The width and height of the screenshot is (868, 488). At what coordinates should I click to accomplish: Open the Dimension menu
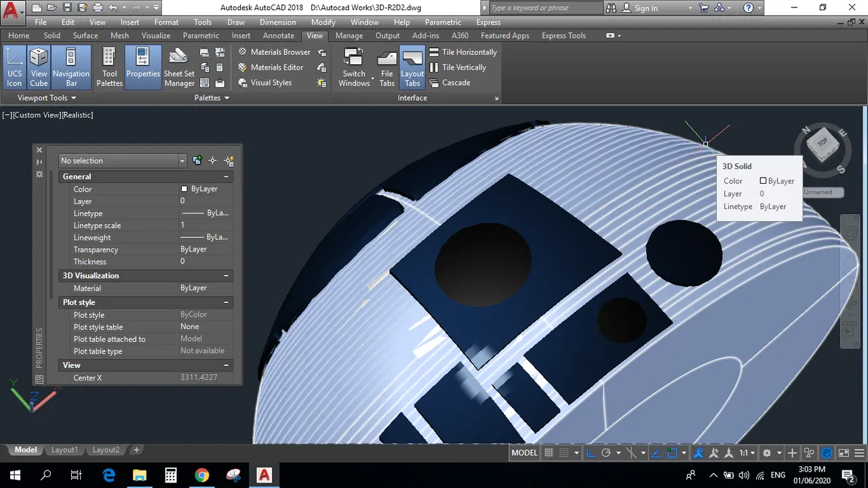(277, 22)
